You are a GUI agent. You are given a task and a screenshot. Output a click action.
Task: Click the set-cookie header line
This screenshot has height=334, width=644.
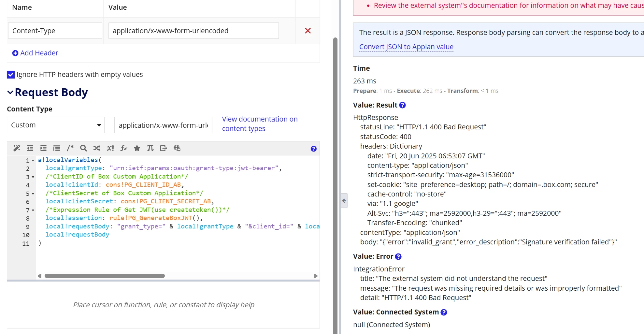[483, 185]
